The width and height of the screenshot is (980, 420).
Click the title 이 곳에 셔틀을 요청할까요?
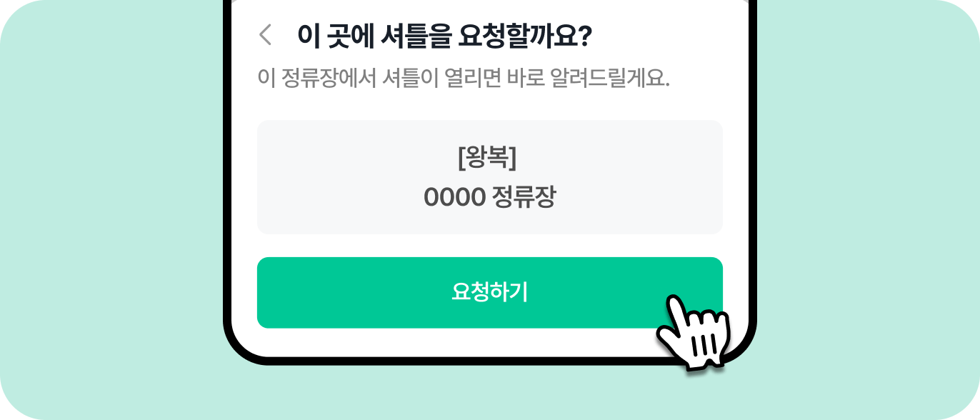[x=443, y=35]
